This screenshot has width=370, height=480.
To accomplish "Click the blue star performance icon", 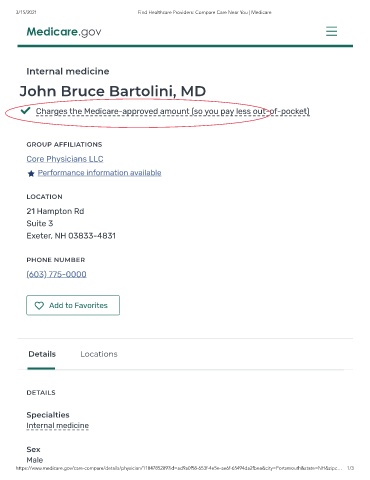I will (31, 173).
